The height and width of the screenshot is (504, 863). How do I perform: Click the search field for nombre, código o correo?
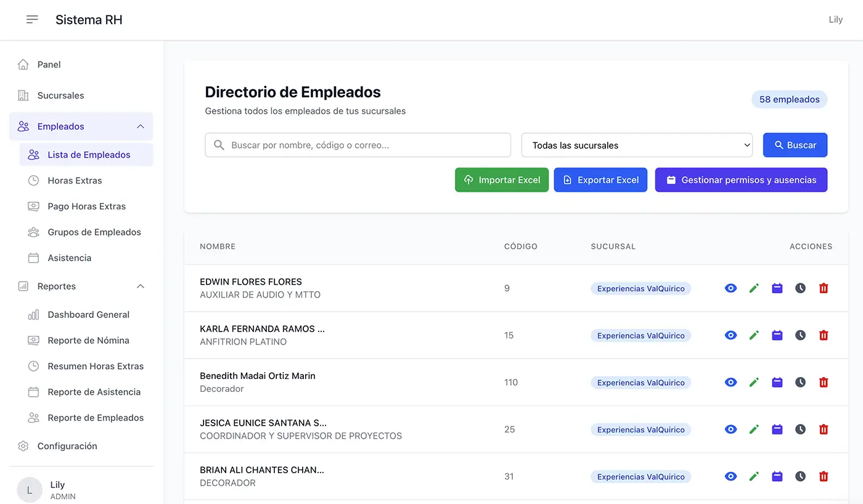pyautogui.click(x=358, y=145)
